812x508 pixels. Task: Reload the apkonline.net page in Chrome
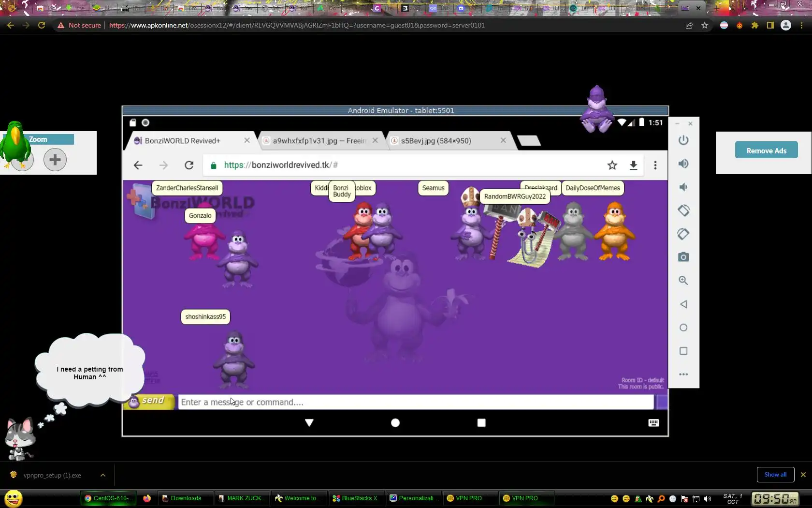point(42,25)
